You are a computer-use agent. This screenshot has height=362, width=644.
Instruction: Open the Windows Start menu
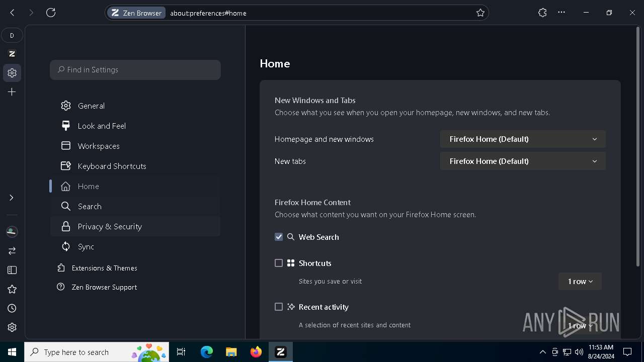point(12,352)
